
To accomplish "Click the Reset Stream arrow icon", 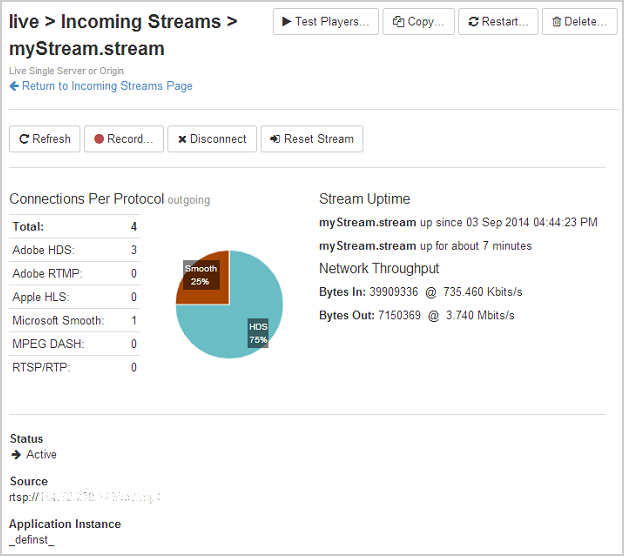I will pyautogui.click(x=275, y=139).
